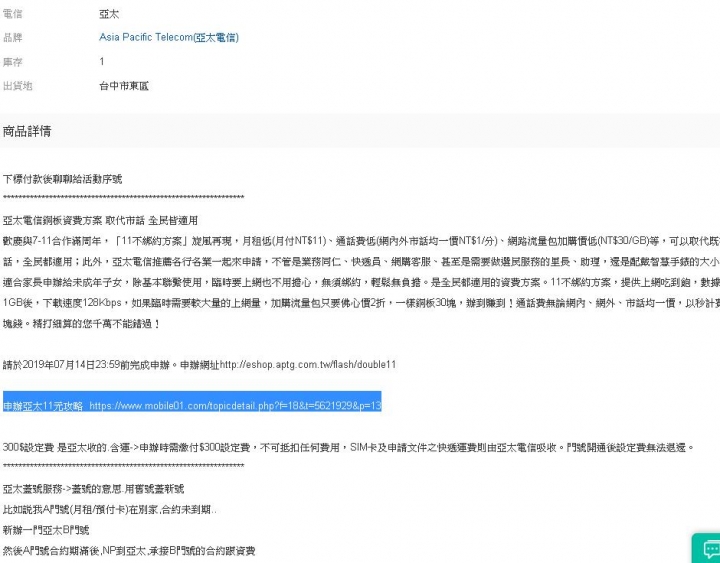720x563 pixels.
Task: Open the Asia Pacific Telecom(亞太電信) brand link
Action: [x=169, y=37]
